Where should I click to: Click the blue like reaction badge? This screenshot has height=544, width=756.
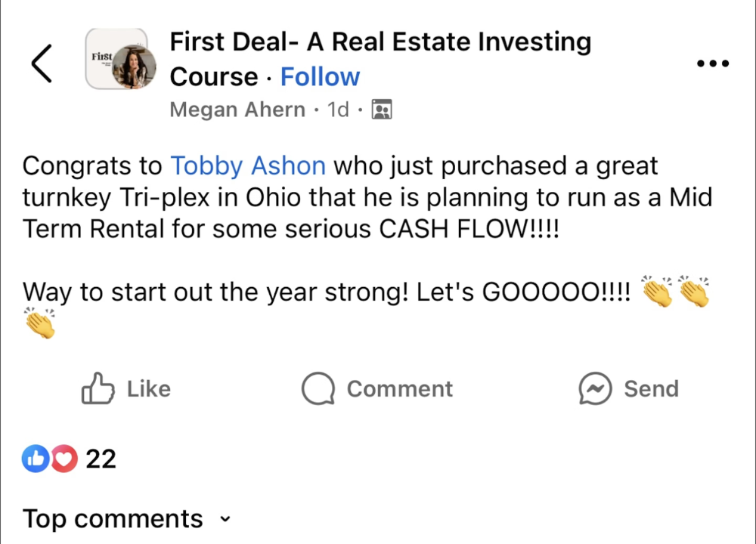click(35, 458)
